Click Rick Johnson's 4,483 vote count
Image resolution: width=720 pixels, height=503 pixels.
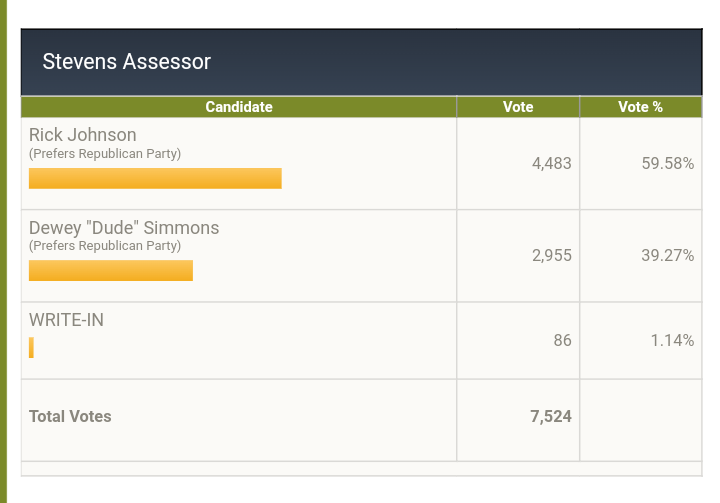tap(551, 164)
